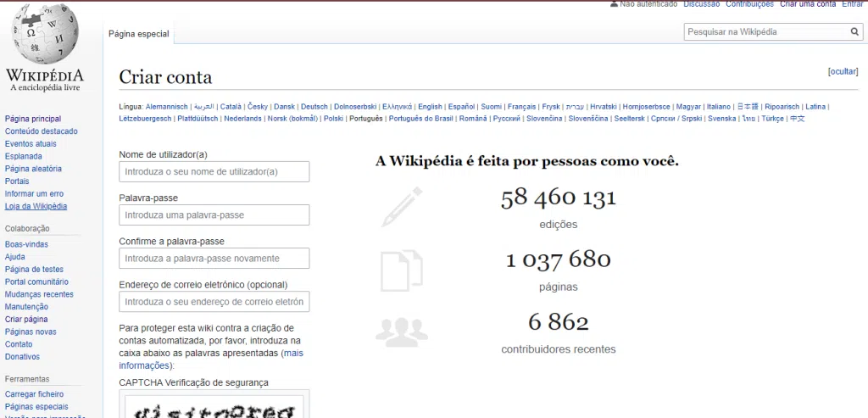Open Carregar ficheiro in Ferramentas

34,394
